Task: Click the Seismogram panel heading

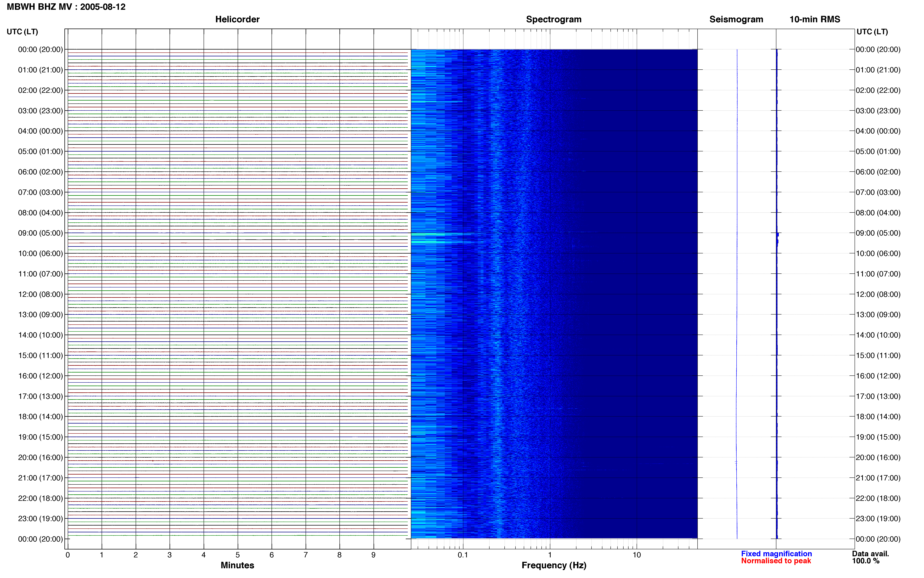Action: (x=736, y=19)
